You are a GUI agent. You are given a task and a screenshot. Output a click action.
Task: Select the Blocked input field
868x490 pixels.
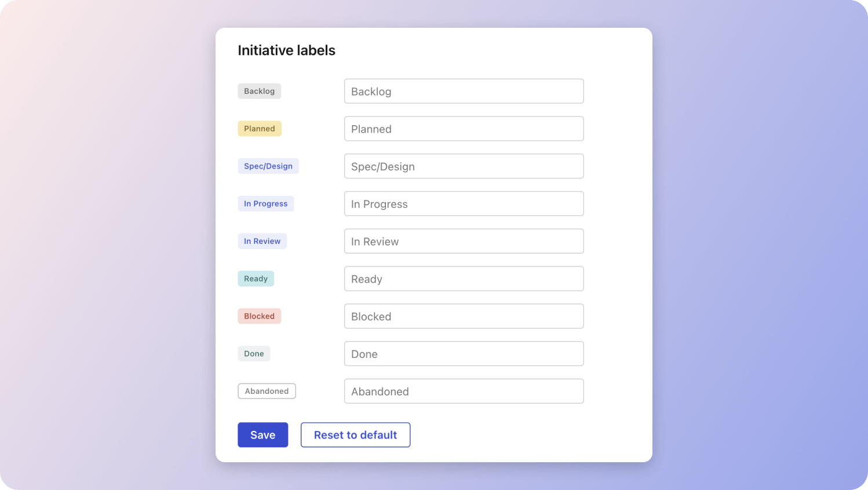pyautogui.click(x=464, y=316)
